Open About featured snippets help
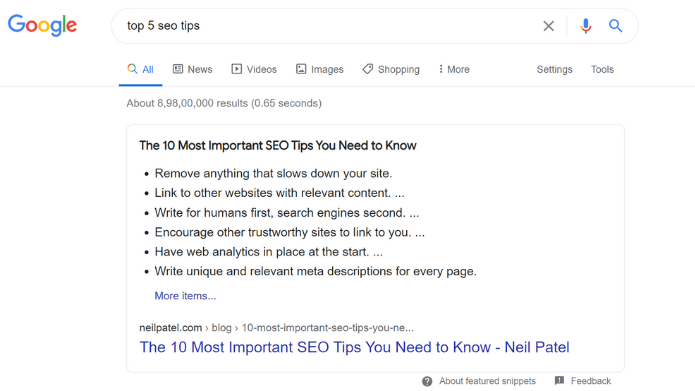 point(487,381)
